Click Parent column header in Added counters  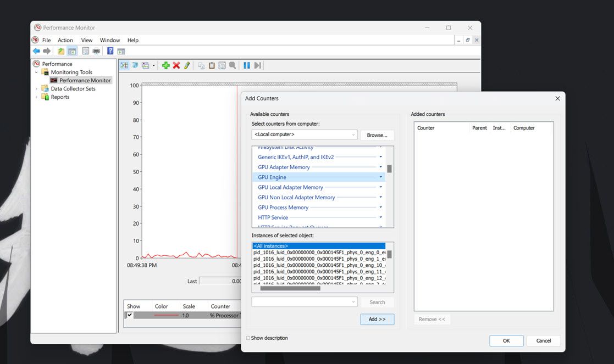click(479, 128)
